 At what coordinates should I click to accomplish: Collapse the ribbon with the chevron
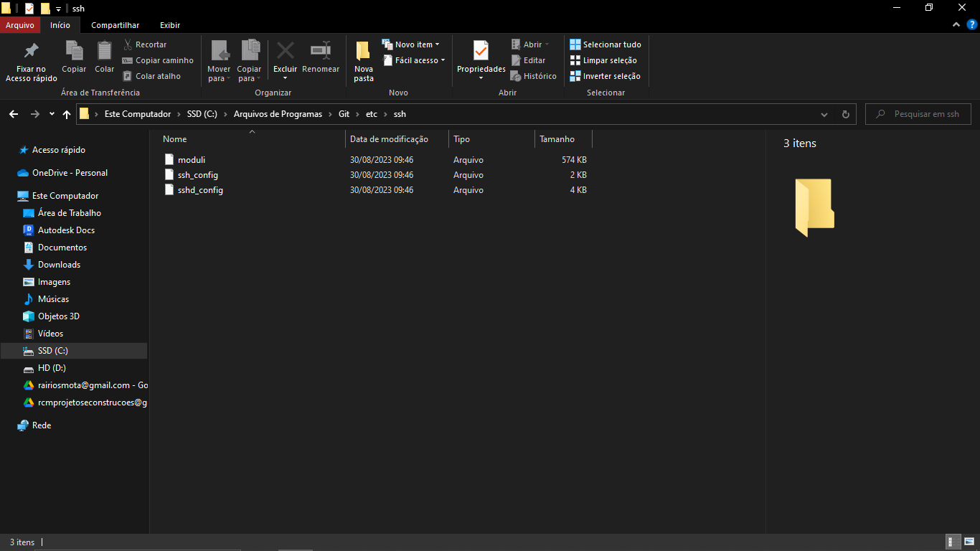pyautogui.click(x=956, y=24)
